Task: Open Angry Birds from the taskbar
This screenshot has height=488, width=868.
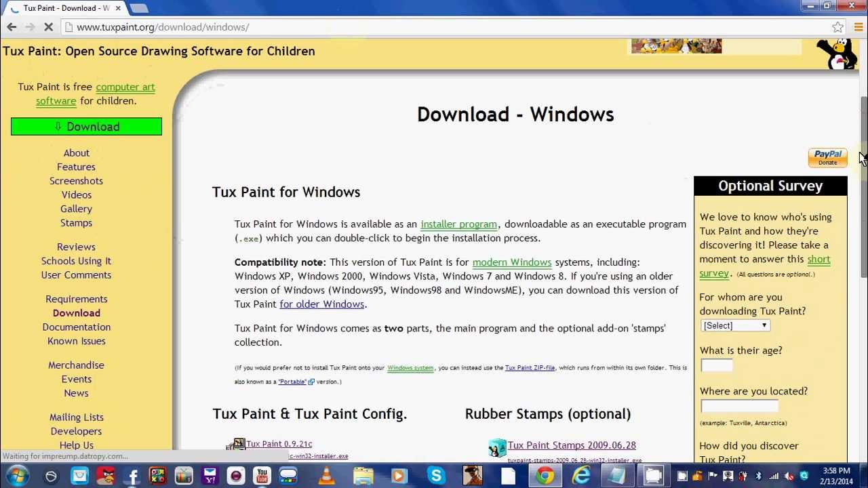Action: click(106, 476)
